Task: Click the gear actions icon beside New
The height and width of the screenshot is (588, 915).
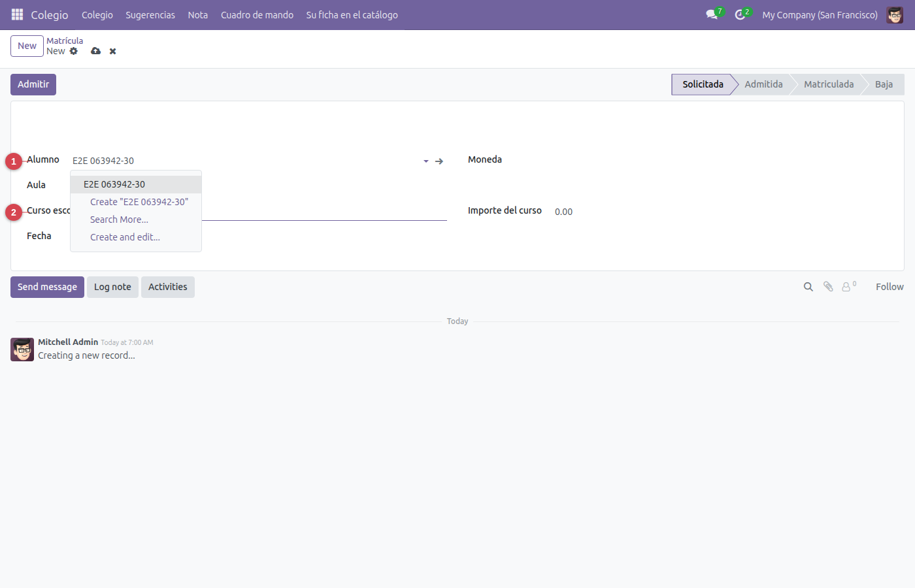Action: [x=74, y=51]
